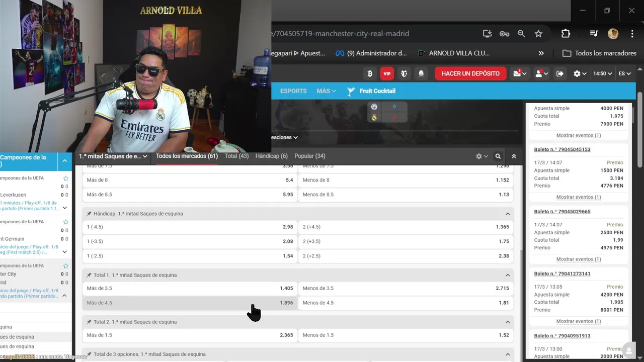
Task: Open the (9) Administrador d... bookmark
Action: coord(371,53)
